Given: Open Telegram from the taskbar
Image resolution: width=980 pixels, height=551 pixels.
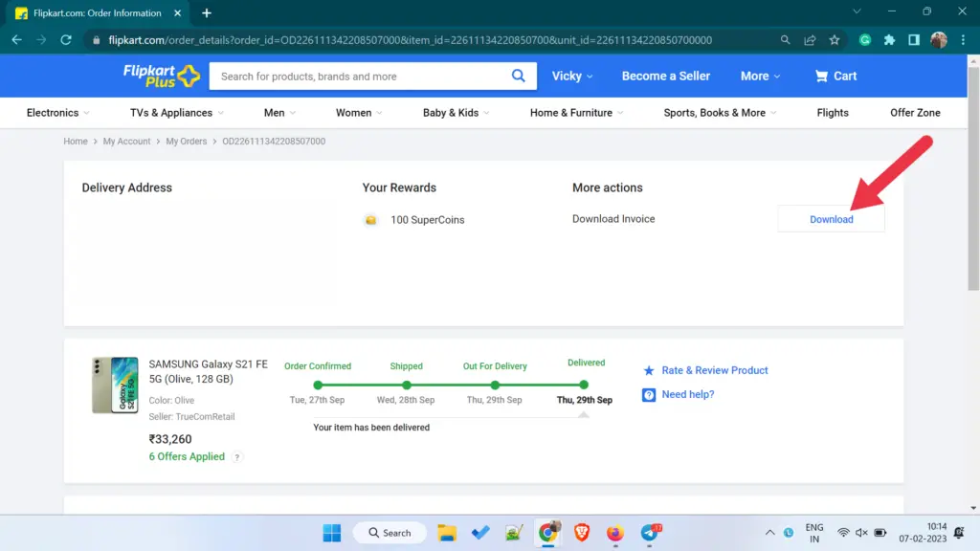Looking at the screenshot, I should click(x=650, y=533).
